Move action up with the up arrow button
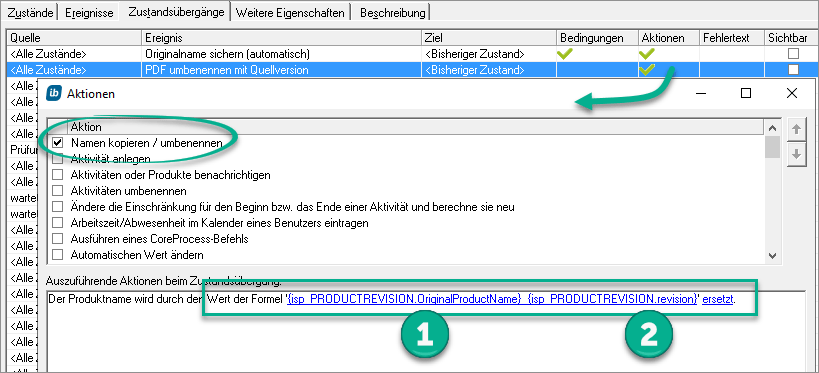The image size is (819, 373). 796,130
